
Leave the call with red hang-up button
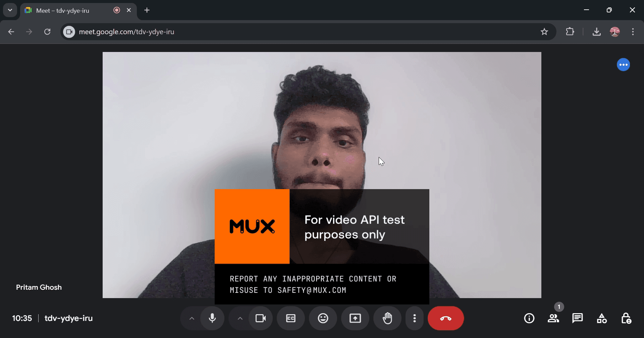(446, 318)
